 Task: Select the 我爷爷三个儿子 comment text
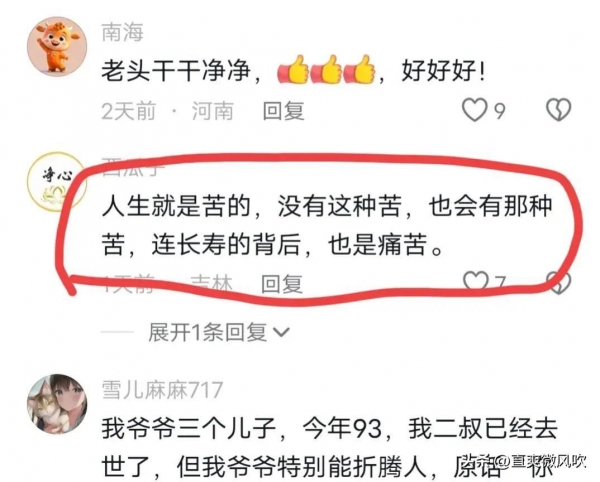330,448
